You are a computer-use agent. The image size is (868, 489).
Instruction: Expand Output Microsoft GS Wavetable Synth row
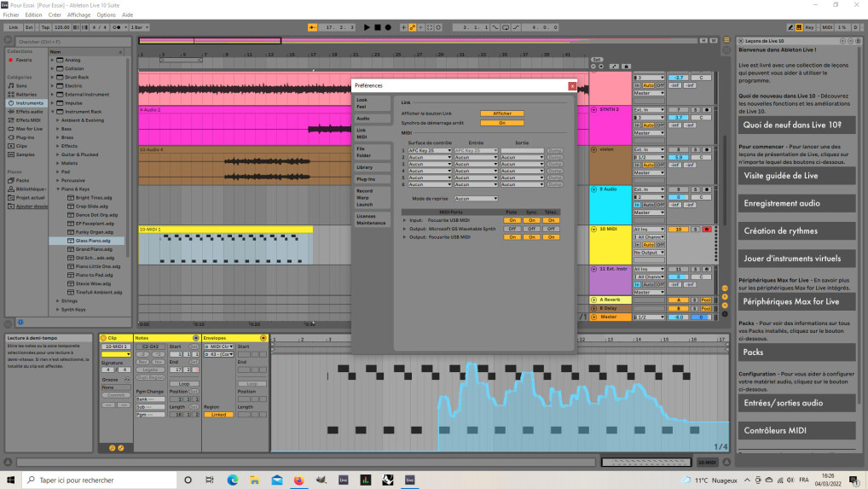[404, 229]
